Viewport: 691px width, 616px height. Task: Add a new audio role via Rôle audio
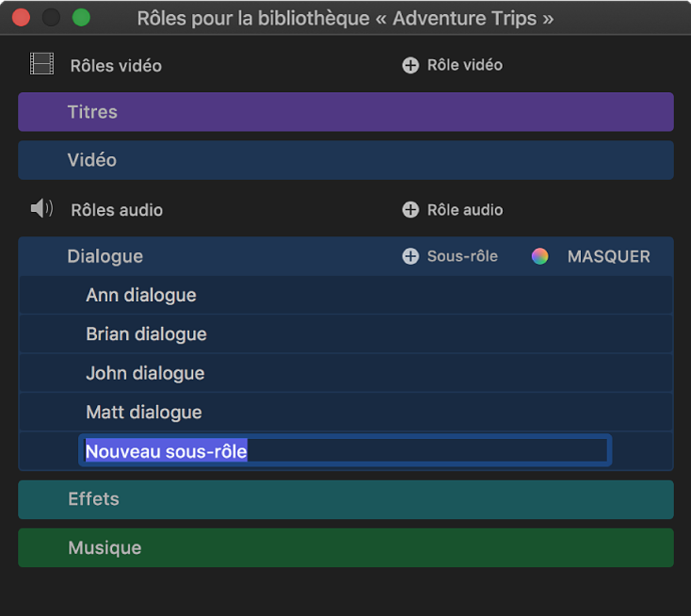click(x=464, y=210)
